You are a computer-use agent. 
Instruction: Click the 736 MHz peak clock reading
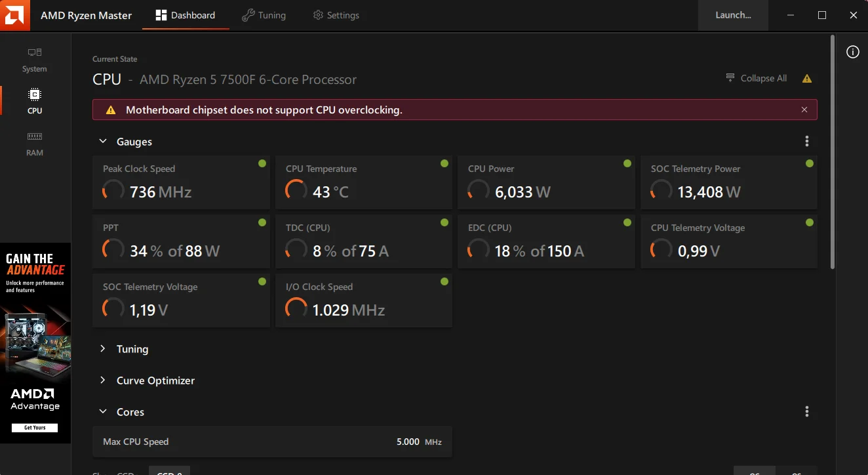click(161, 192)
